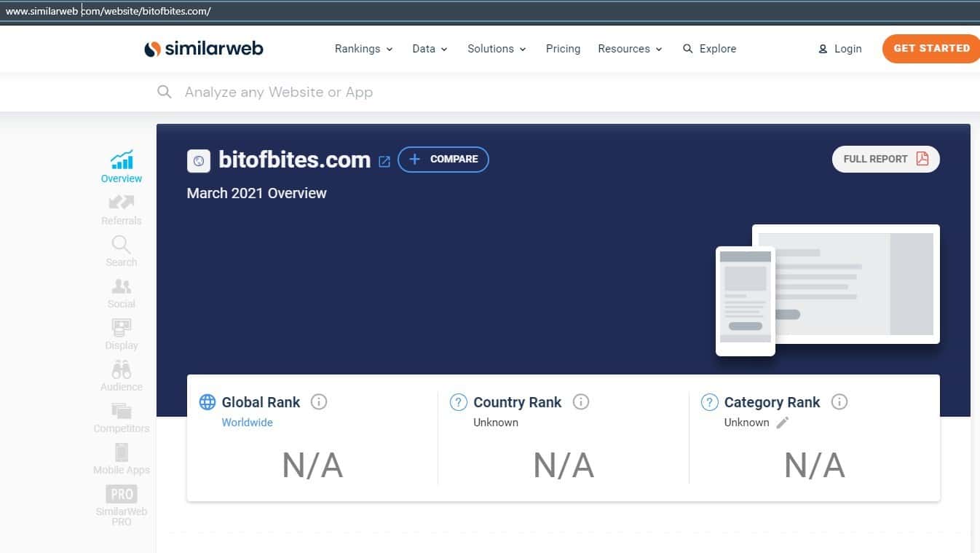Click Unknown under Category Rank
980x553 pixels.
click(x=747, y=423)
